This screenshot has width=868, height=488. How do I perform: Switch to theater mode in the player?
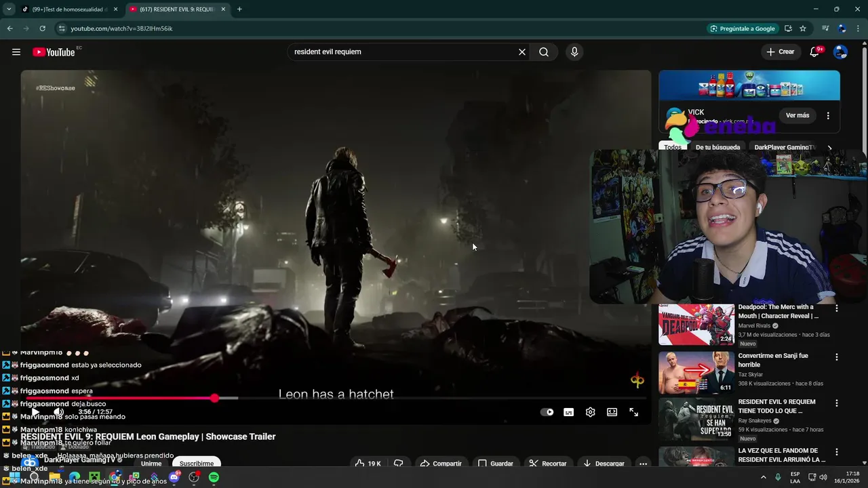(612, 412)
